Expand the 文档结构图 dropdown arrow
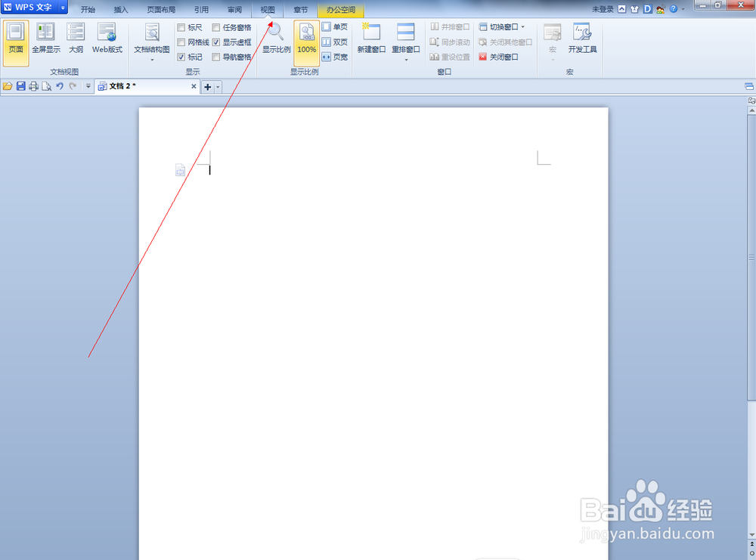 click(152, 60)
